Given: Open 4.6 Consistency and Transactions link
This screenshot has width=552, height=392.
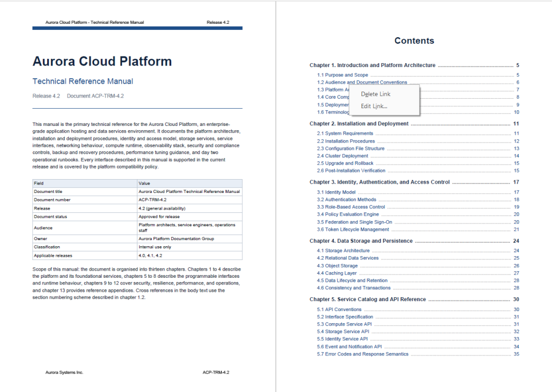Looking at the screenshot, I should [x=354, y=288].
